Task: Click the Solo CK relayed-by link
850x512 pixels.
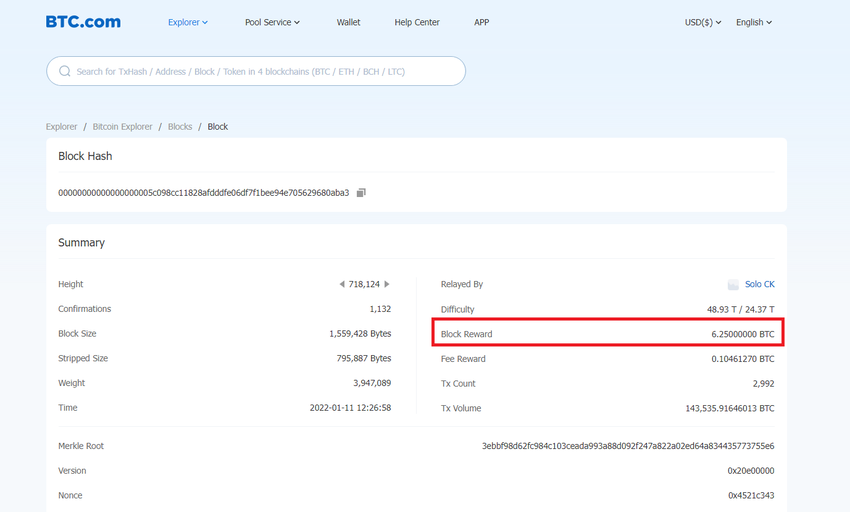Action: pyautogui.click(x=759, y=285)
